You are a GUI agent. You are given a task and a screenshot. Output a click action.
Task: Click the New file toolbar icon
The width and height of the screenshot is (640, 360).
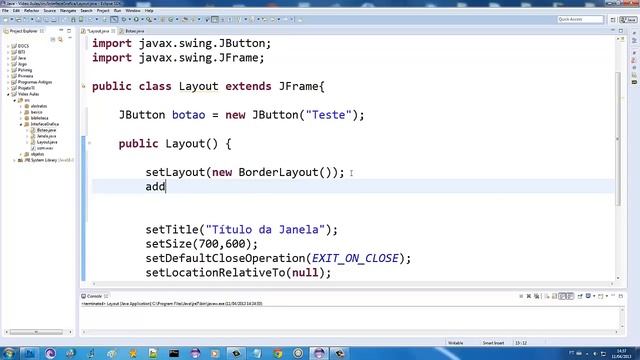click(6, 20)
